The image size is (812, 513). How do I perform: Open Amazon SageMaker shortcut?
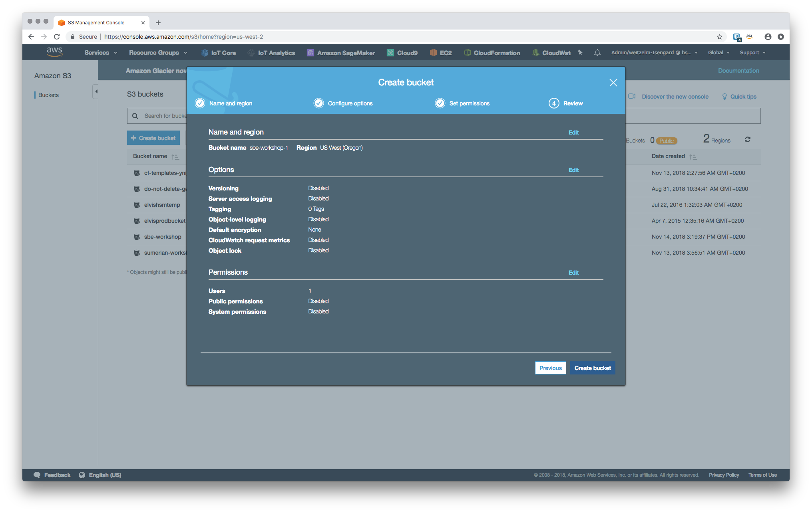pos(341,53)
